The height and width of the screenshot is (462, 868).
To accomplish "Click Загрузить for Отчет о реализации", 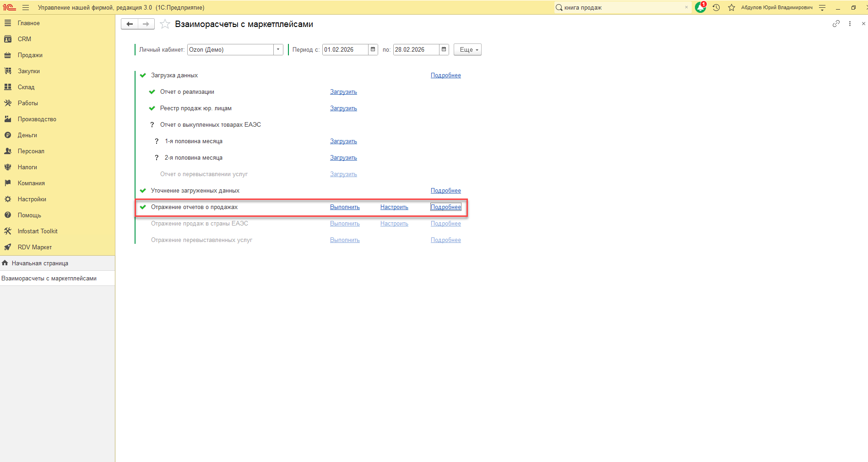I will (343, 92).
